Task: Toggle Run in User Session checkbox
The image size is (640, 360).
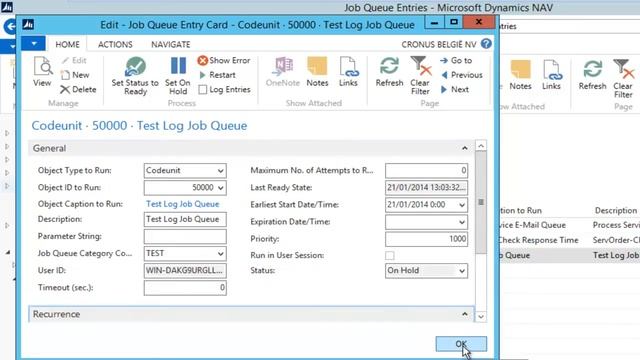Action: pyautogui.click(x=390, y=256)
